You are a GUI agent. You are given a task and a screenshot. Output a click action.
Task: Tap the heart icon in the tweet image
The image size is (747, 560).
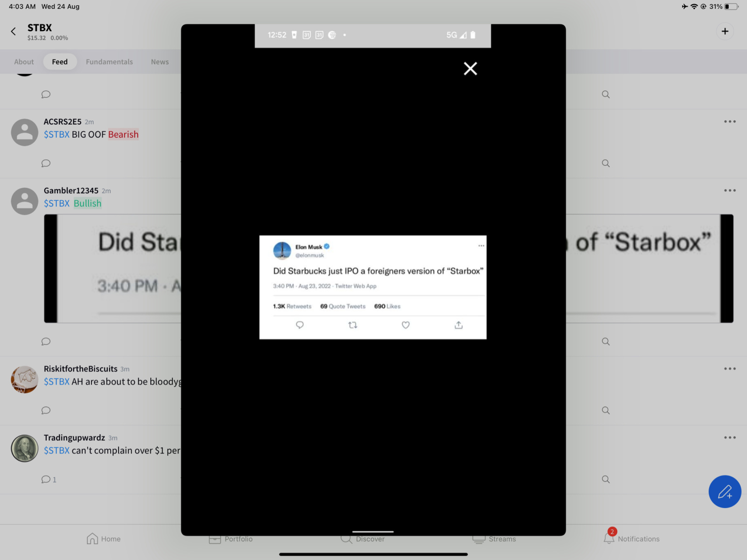[406, 325]
